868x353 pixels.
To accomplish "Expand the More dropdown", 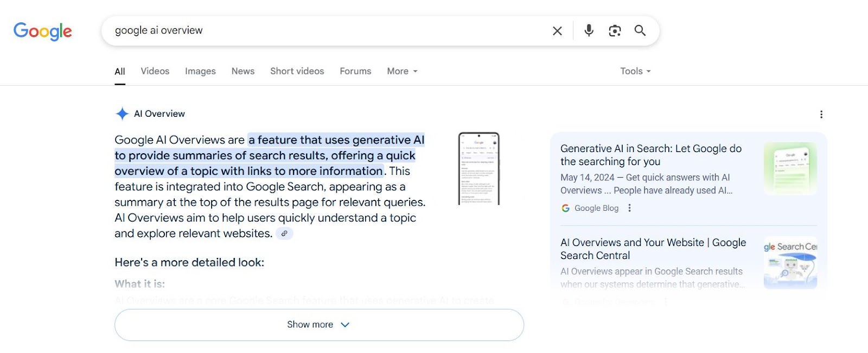I will point(402,71).
